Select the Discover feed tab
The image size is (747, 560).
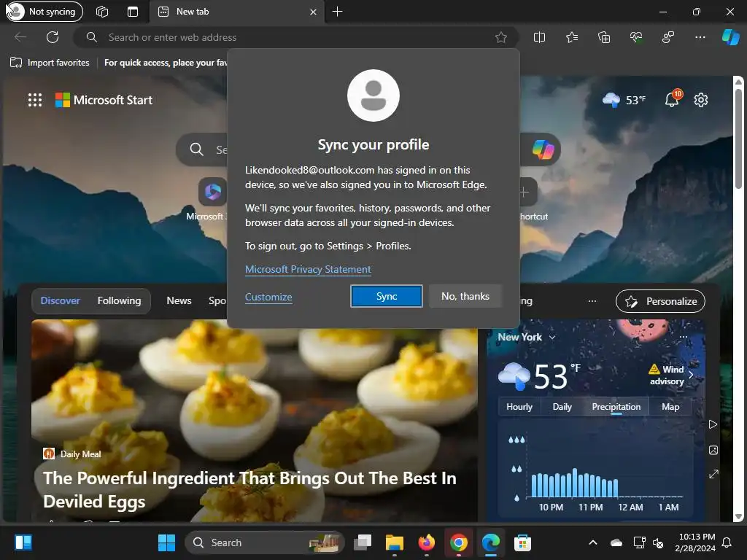(60, 301)
